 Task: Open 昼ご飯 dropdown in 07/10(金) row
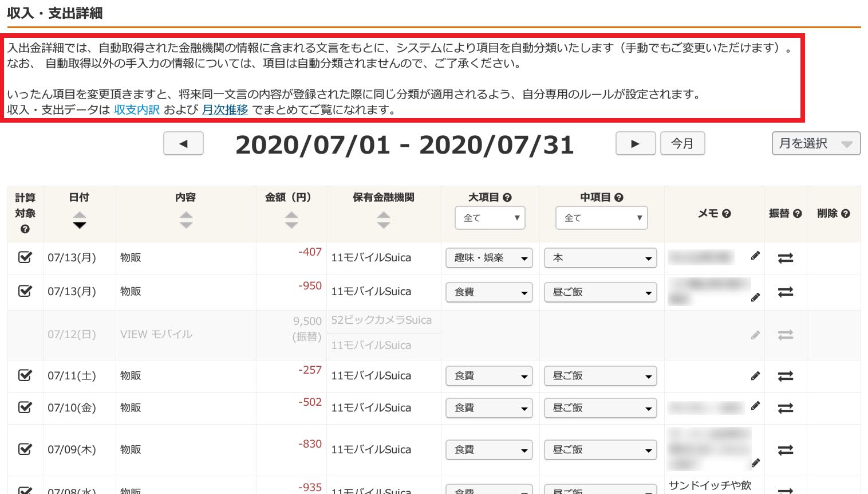click(600, 408)
